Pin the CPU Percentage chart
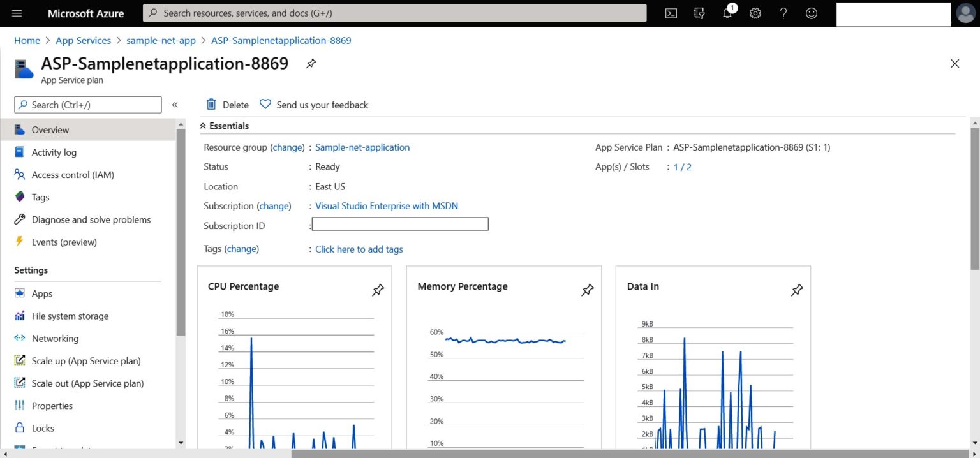This screenshot has width=980, height=458. (x=378, y=290)
